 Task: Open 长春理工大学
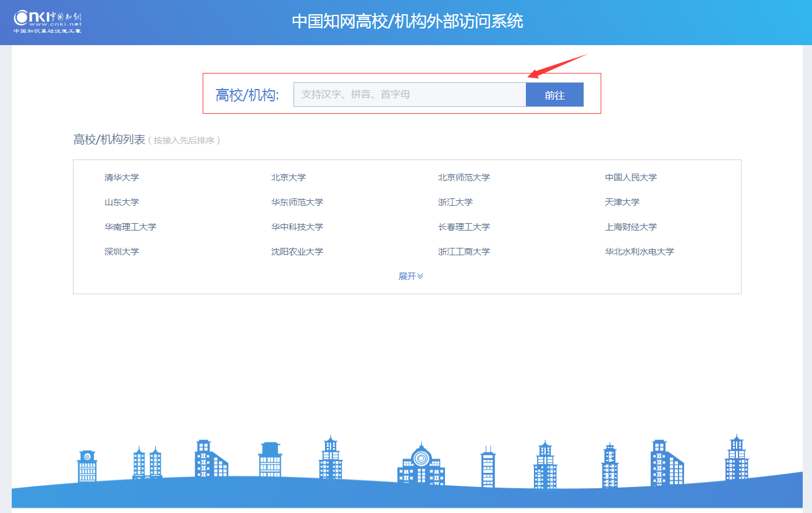click(464, 227)
